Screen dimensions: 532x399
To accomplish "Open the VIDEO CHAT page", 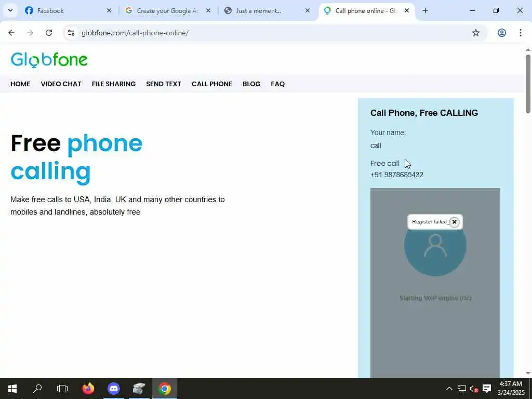I will pos(61,84).
